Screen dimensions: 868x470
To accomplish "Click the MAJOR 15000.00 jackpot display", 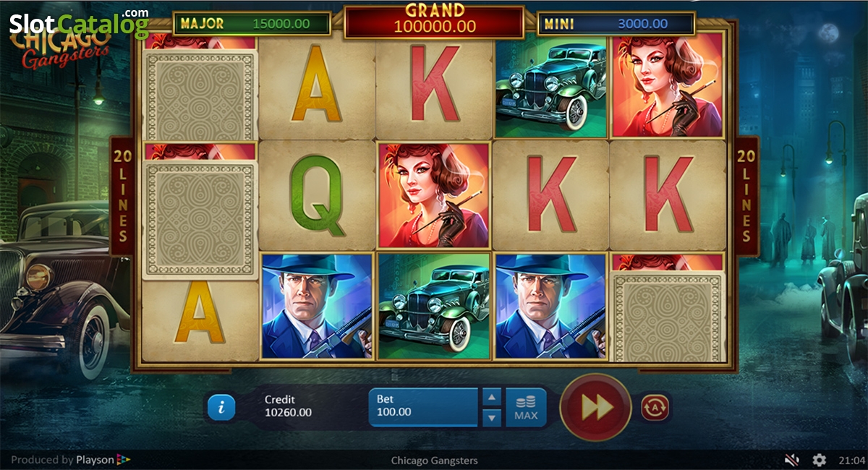I will pyautogui.click(x=252, y=23).
